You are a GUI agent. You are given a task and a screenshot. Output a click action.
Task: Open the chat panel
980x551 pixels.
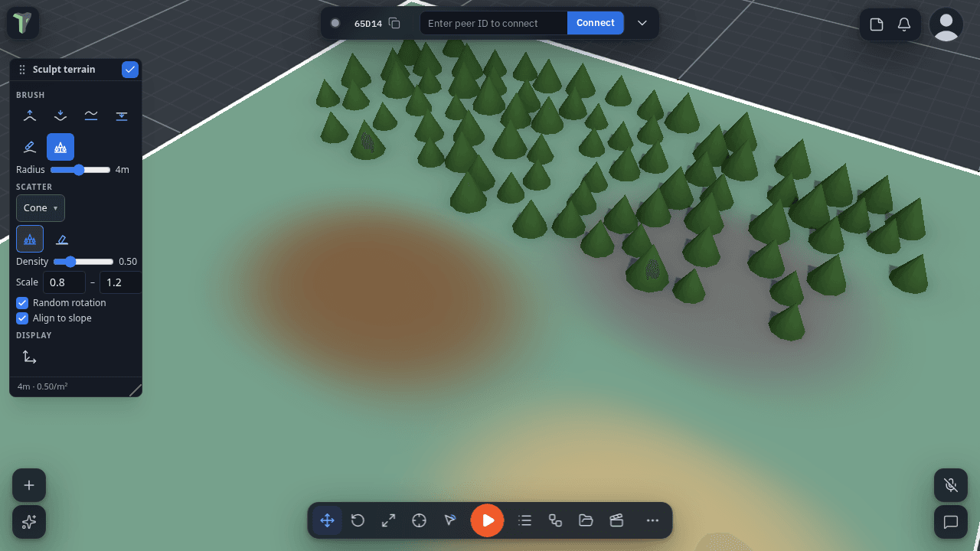(951, 522)
